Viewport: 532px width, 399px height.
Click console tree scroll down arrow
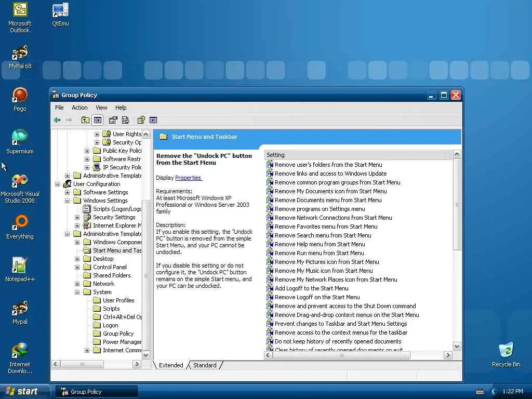pos(146,355)
